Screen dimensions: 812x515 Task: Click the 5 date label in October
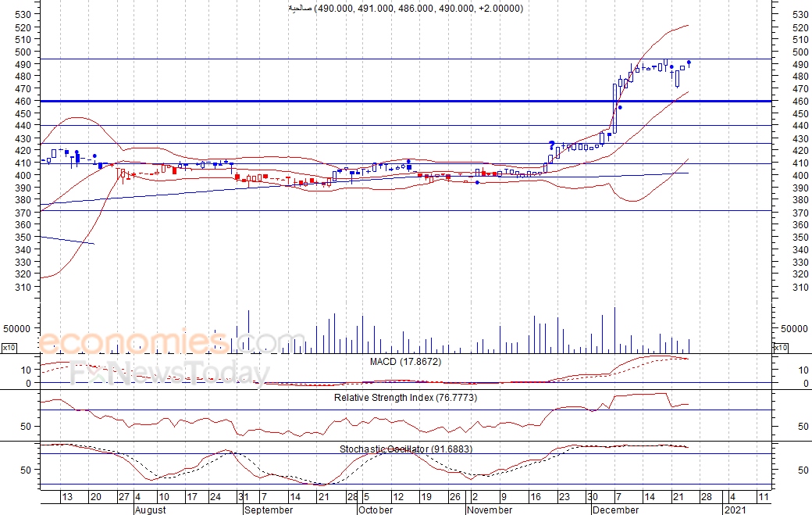[x=367, y=497]
